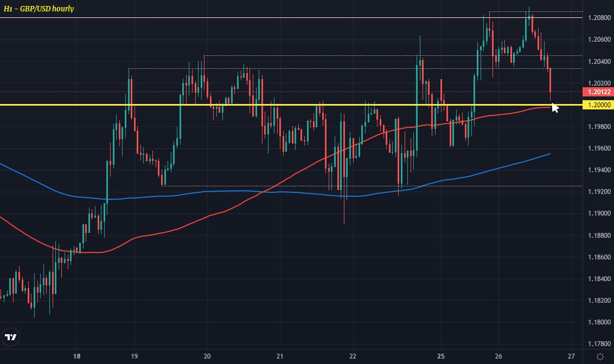The width and height of the screenshot is (614, 364).
Task: Select the chart title 'H1 – GBP/USD hourly'
Action: 40,9
